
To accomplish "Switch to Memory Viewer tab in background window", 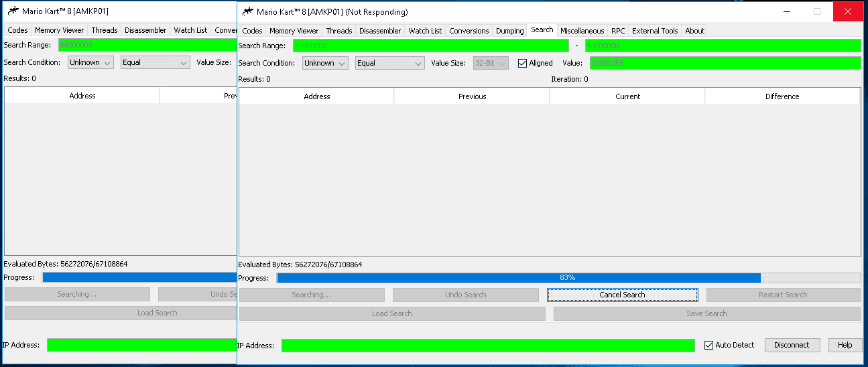I will (60, 30).
